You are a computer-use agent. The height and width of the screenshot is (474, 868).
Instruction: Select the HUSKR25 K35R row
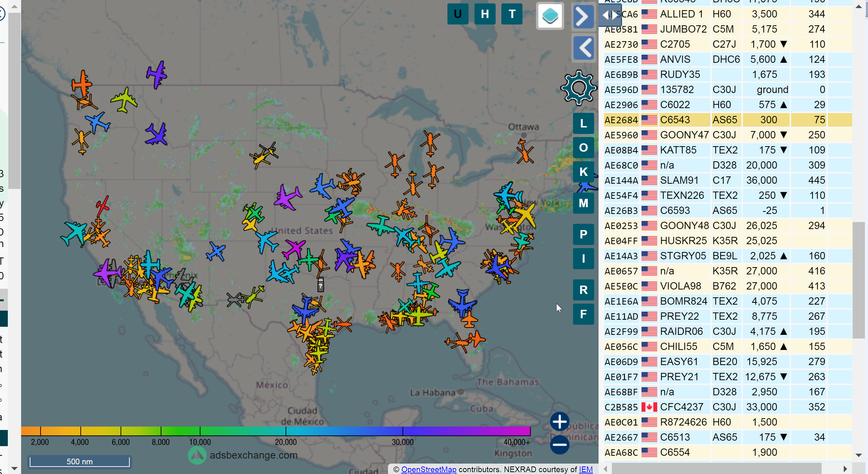(728, 241)
